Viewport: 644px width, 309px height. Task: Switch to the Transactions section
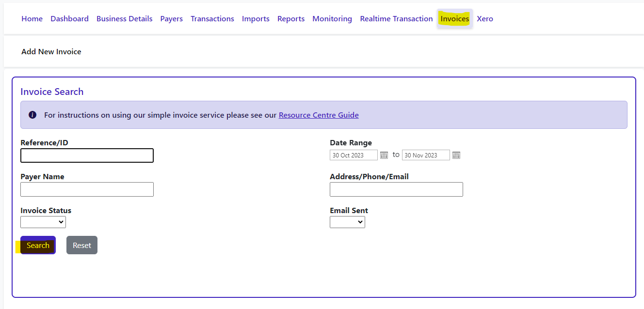point(212,19)
